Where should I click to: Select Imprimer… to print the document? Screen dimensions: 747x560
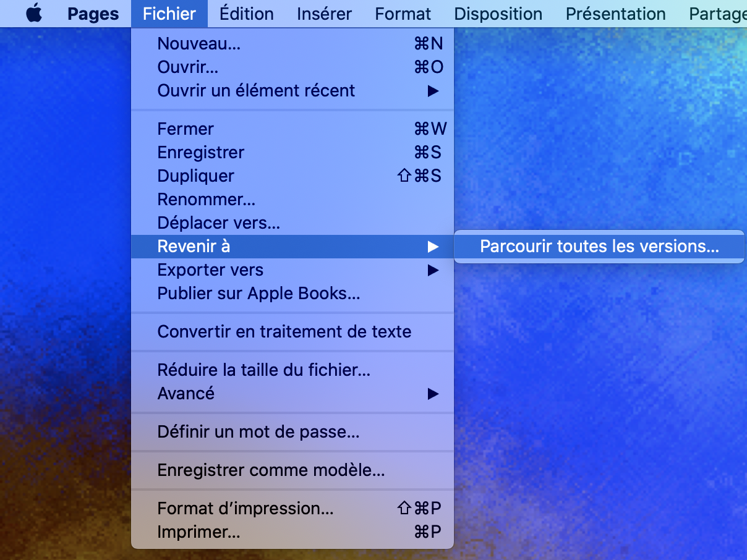292,532
